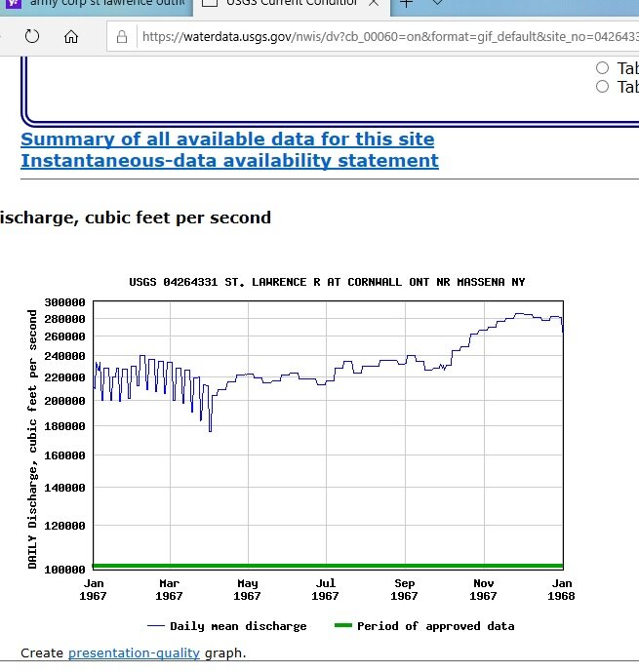639x672 pixels.
Task: Click the page icon on USGS tab
Action: [209, 3]
